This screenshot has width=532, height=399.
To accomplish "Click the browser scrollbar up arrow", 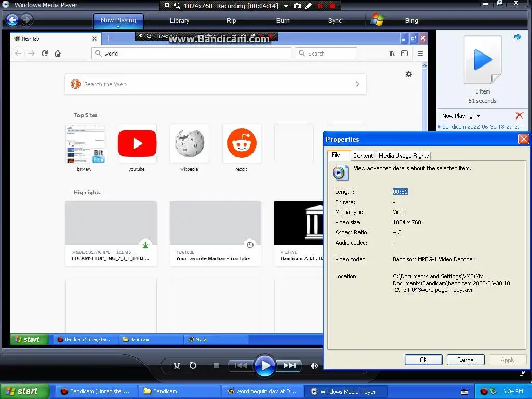I will (x=424, y=66).
